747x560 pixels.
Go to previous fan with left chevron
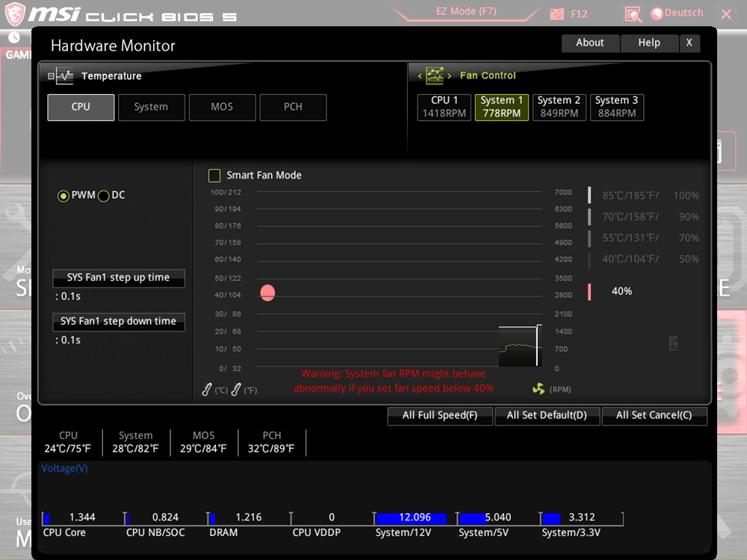(x=420, y=76)
